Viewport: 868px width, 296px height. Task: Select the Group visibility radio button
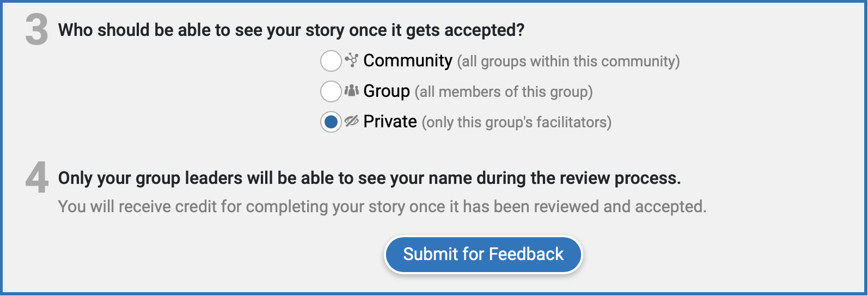tap(331, 91)
